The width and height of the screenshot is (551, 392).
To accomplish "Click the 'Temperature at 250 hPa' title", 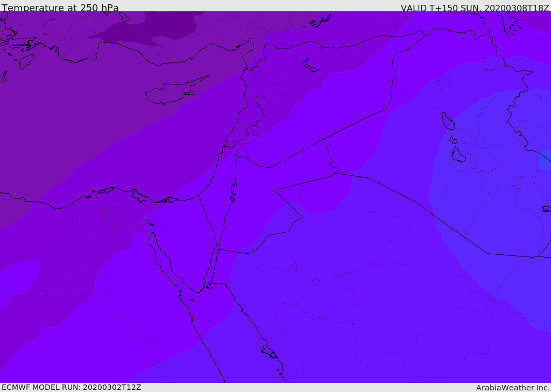I will click(60, 8).
